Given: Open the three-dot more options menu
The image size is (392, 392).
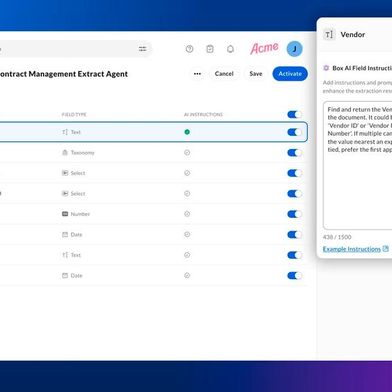Looking at the screenshot, I should pos(197,74).
